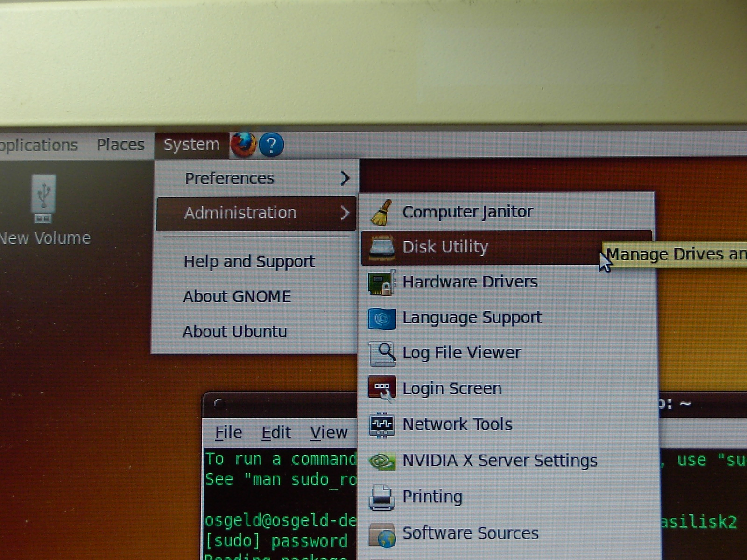Open Login Screen entry

(507, 389)
